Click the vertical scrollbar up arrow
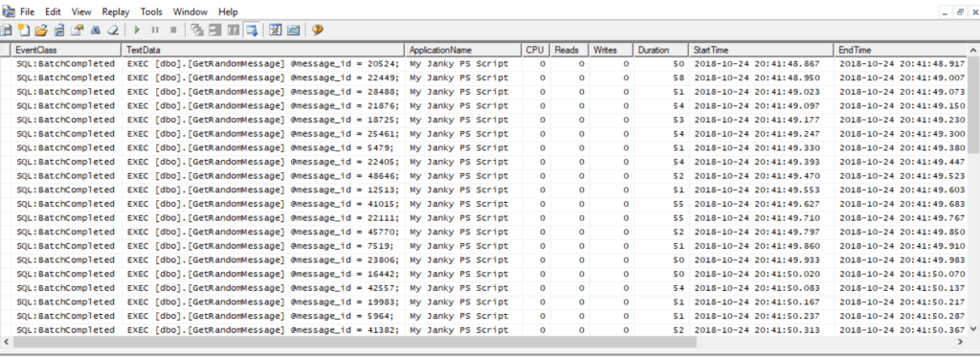 tap(973, 50)
